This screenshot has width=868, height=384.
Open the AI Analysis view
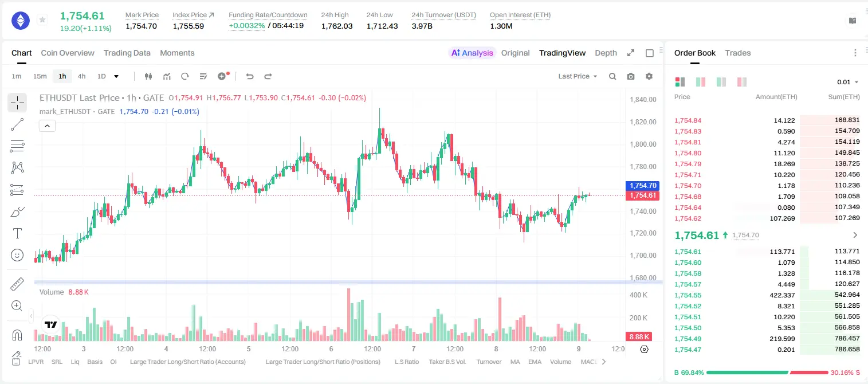[x=472, y=53]
